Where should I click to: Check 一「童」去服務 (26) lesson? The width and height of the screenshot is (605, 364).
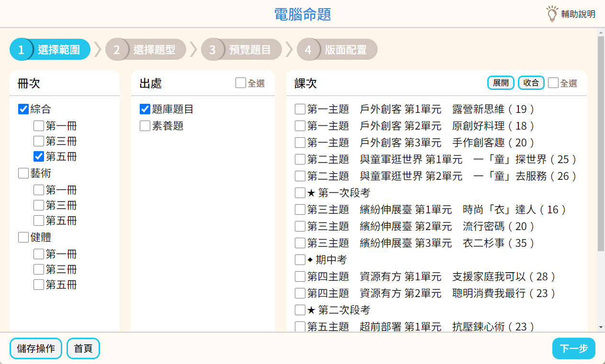click(300, 176)
